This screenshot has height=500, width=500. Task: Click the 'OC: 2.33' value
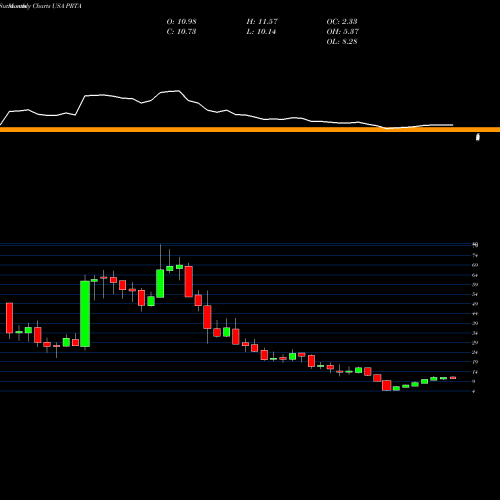point(342,22)
